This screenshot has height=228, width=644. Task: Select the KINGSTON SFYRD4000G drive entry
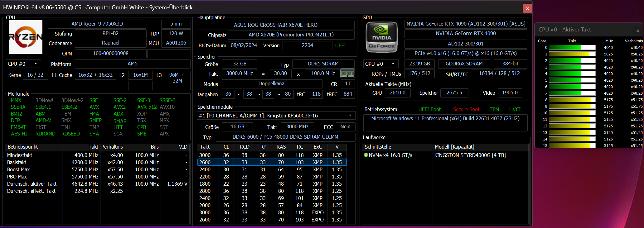coord(470,155)
